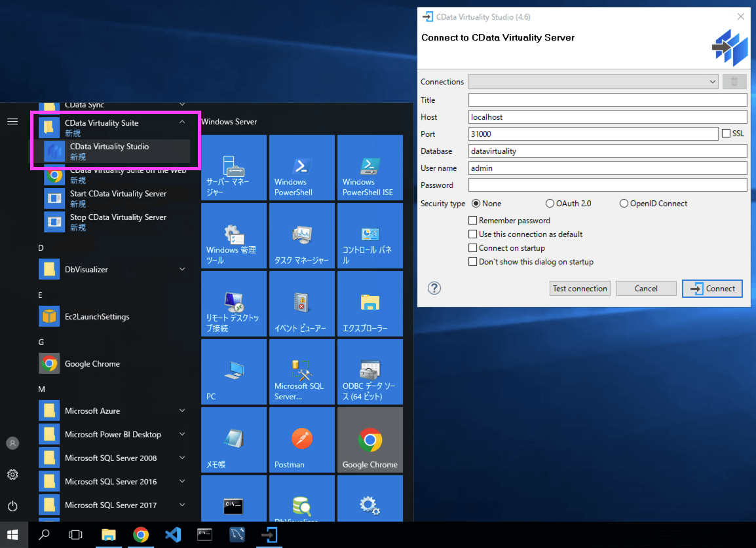
Task: Click the Connect button
Action: [x=712, y=289]
